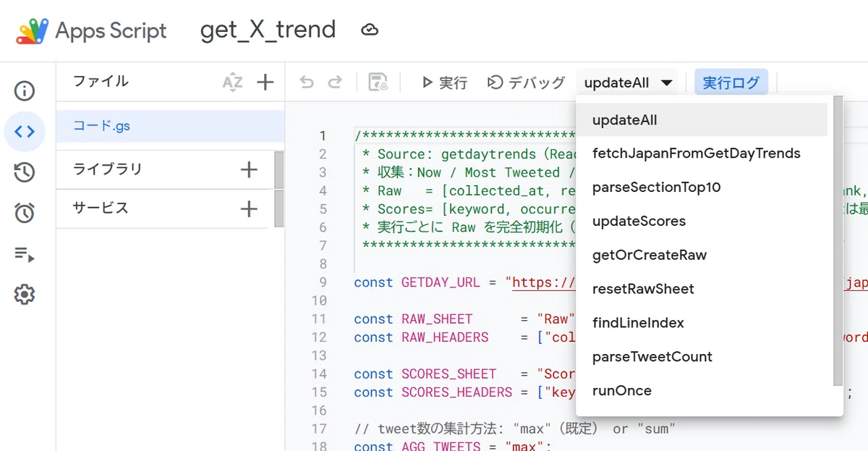Open Project Settings gear icon
The height and width of the screenshot is (451, 868).
(25, 295)
